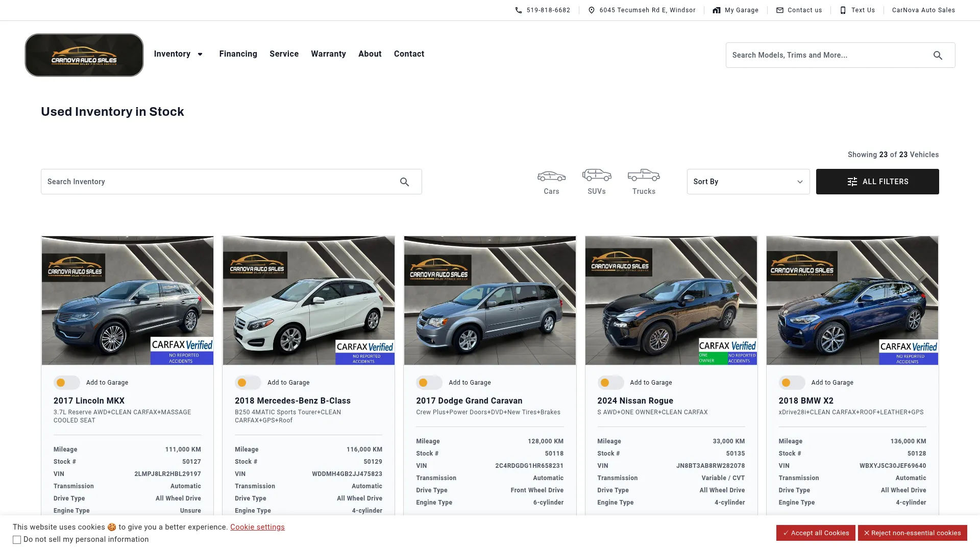This screenshot has width=980, height=551.
Task: Open the Financing menu item
Action: pyautogui.click(x=238, y=54)
